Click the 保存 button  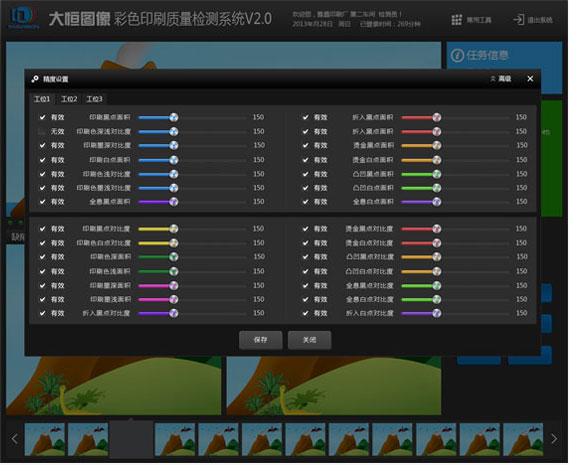pyautogui.click(x=261, y=340)
